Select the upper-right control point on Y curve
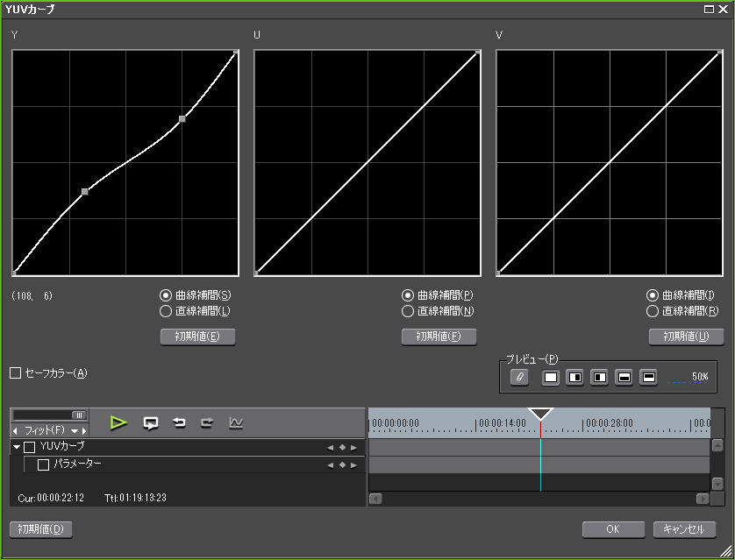 tap(182, 119)
